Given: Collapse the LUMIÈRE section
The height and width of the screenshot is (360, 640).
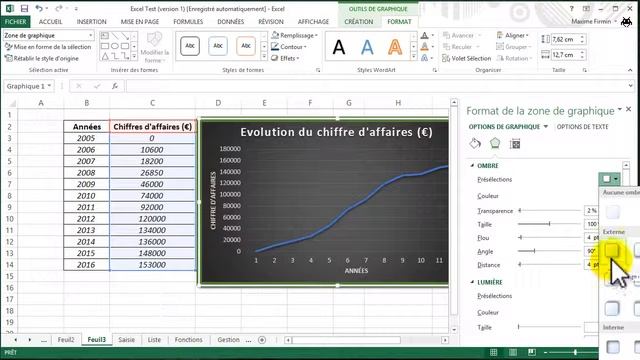Looking at the screenshot, I should (472, 282).
